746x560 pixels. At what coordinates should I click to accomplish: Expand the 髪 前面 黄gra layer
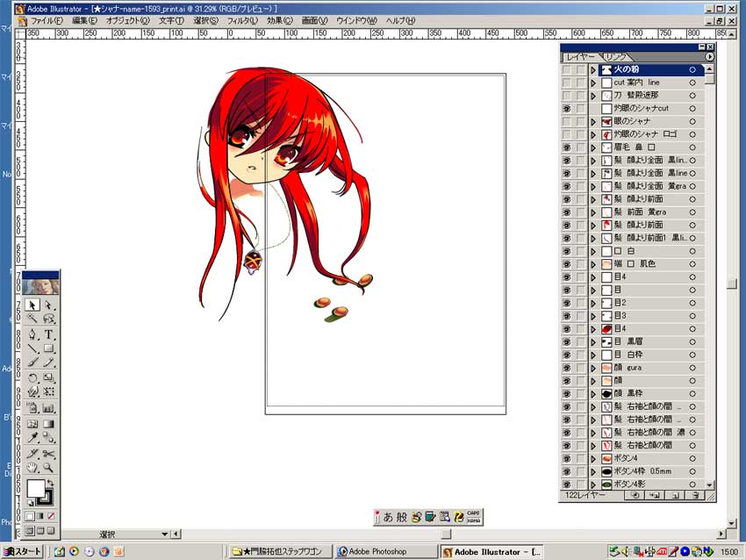pyautogui.click(x=593, y=212)
